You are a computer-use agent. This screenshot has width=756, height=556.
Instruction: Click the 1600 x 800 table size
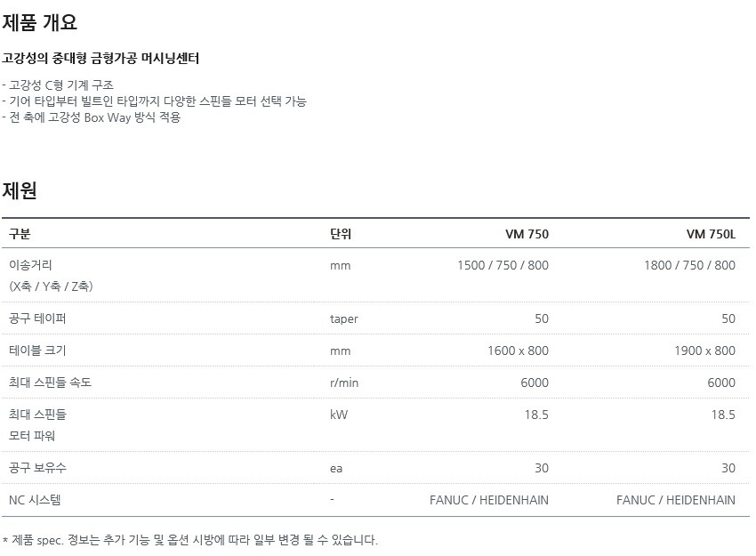(518, 351)
